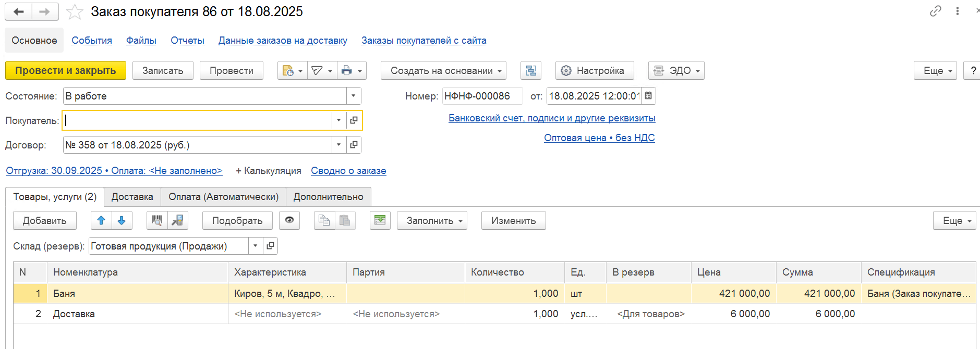Open the Дополнительно tab
Image resolution: width=980 pixels, height=349 pixels.
328,197
